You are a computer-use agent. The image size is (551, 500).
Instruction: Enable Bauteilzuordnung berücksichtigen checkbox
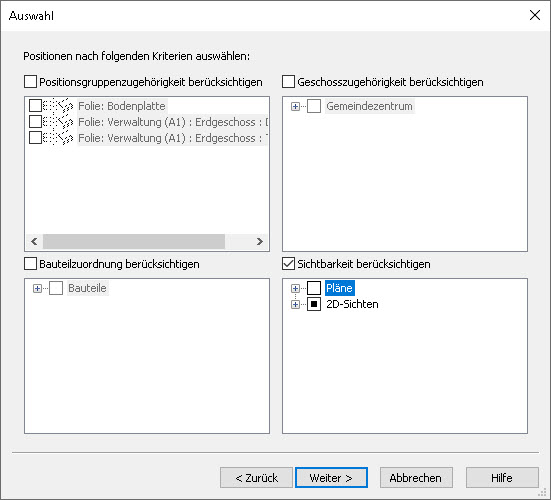click(30, 264)
